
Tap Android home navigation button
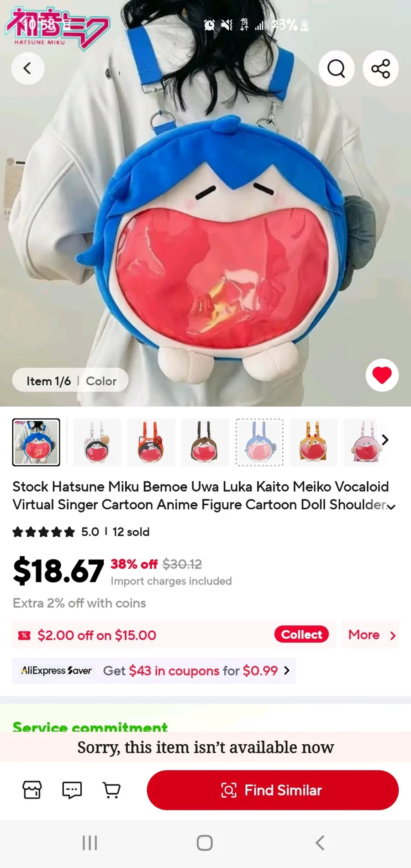(x=205, y=843)
